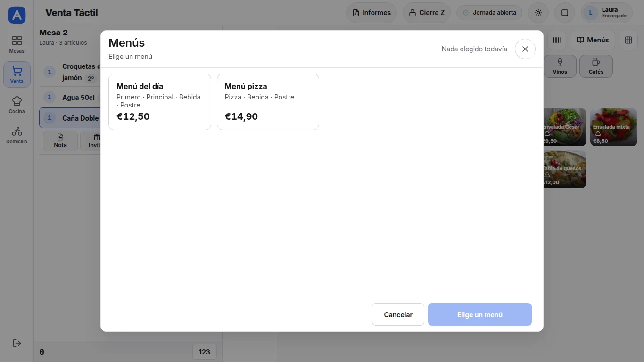This screenshot has height=362, width=644.
Task: Click the app logo icon
Action: point(17,15)
